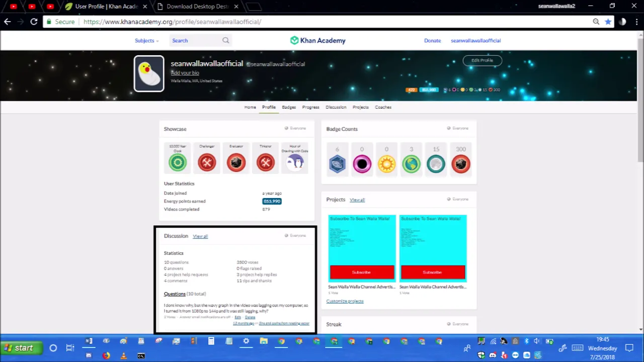
Task: Open the seanwallawallaofficial account menu
Action: click(x=475, y=41)
